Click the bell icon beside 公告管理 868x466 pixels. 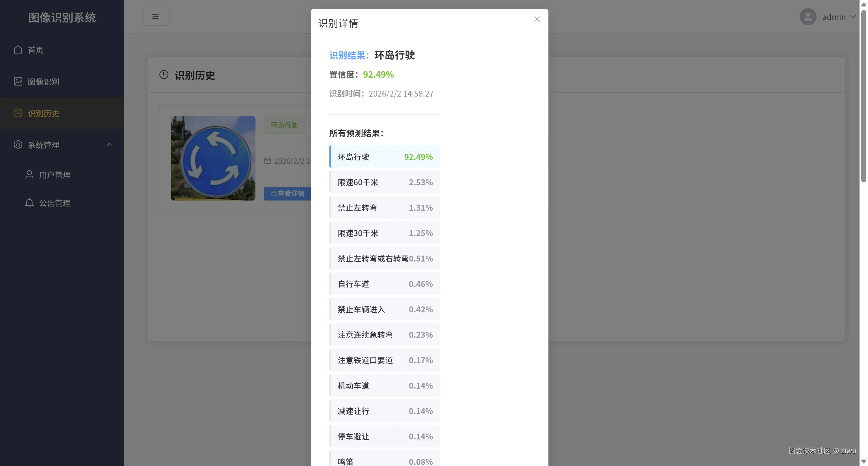(x=29, y=203)
